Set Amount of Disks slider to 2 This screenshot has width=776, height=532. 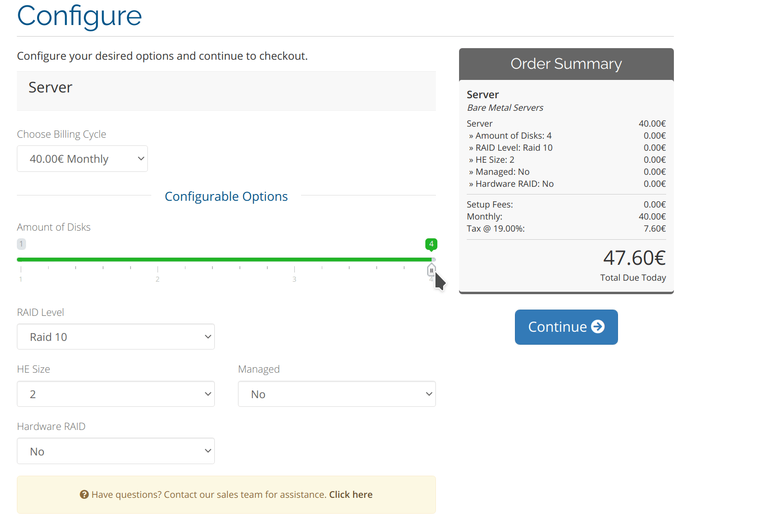pos(158,260)
